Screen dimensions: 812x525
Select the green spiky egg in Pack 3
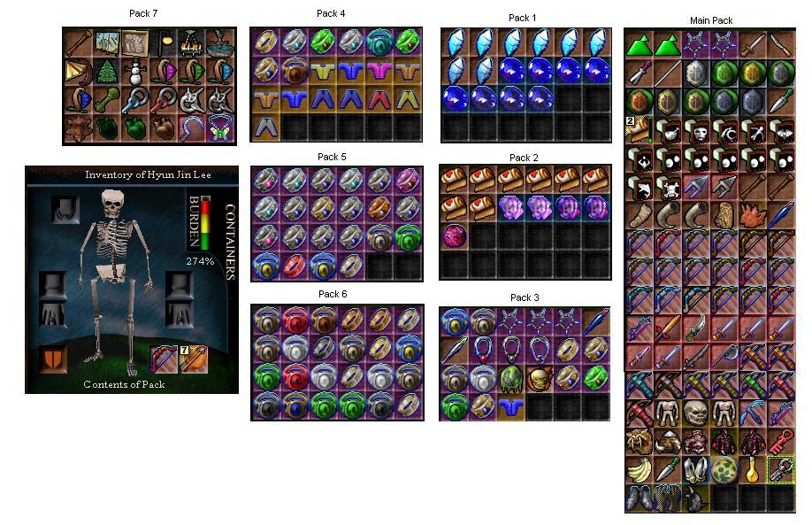click(x=510, y=379)
